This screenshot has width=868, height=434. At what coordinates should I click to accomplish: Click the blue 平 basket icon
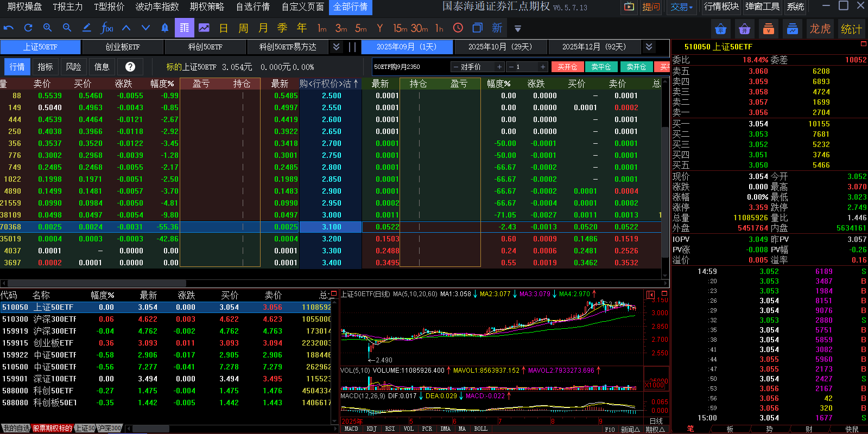click(x=721, y=29)
